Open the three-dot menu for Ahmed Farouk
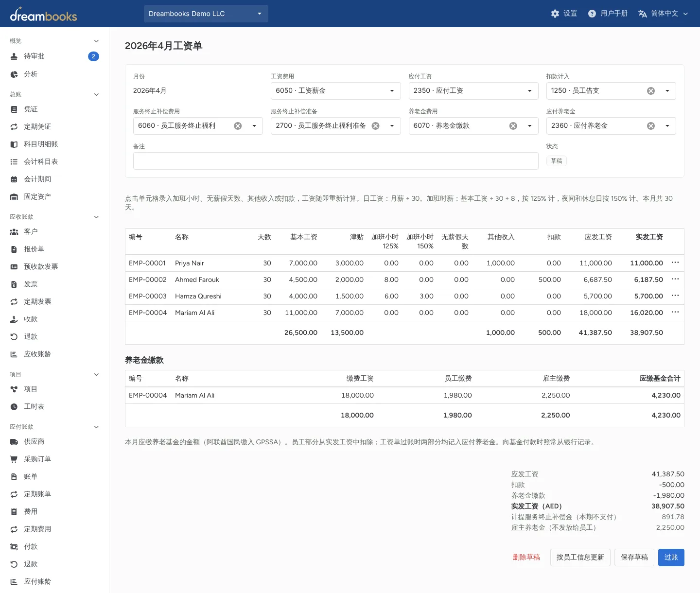The height and width of the screenshot is (593, 700). click(x=675, y=279)
